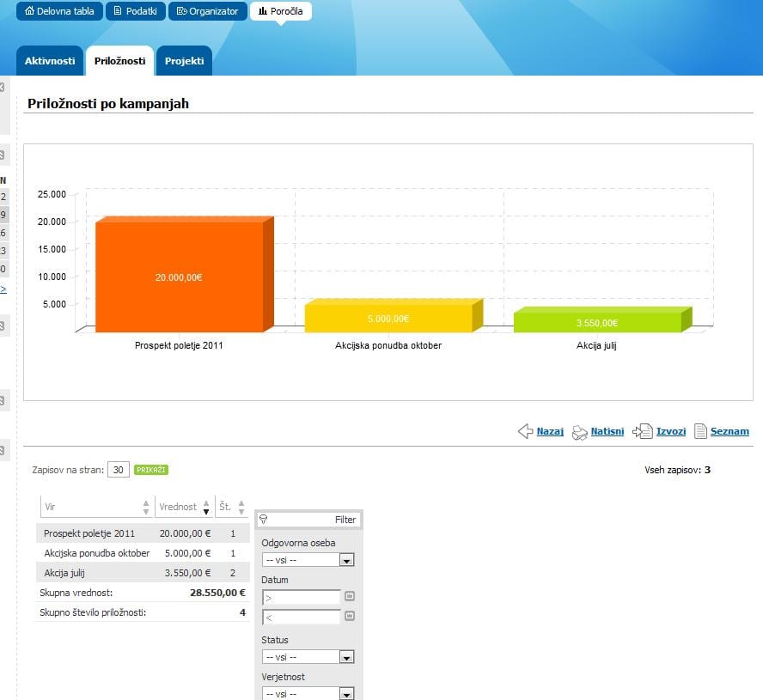Open the Delovna tabla menu
The height and width of the screenshot is (700, 763).
pyautogui.click(x=60, y=11)
